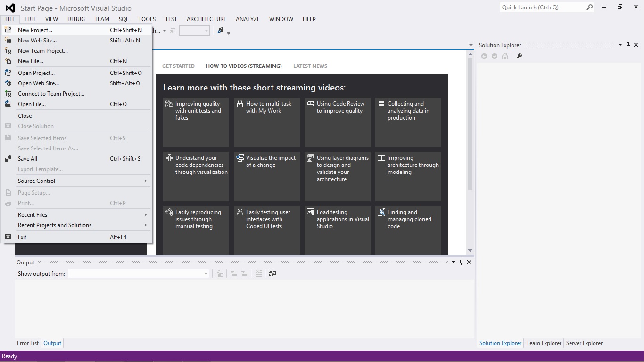Click the Start Page vertical scrollbar thumb
This screenshot has width=644, height=362.
470,124
